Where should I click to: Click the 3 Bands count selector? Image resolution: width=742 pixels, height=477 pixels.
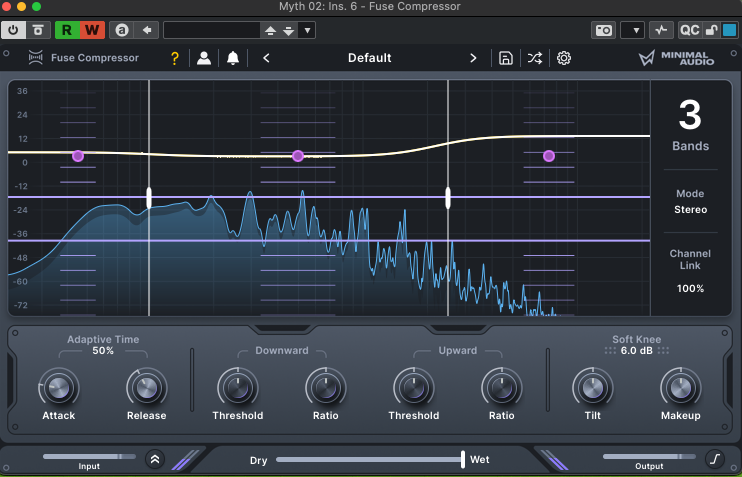pyautogui.click(x=690, y=125)
